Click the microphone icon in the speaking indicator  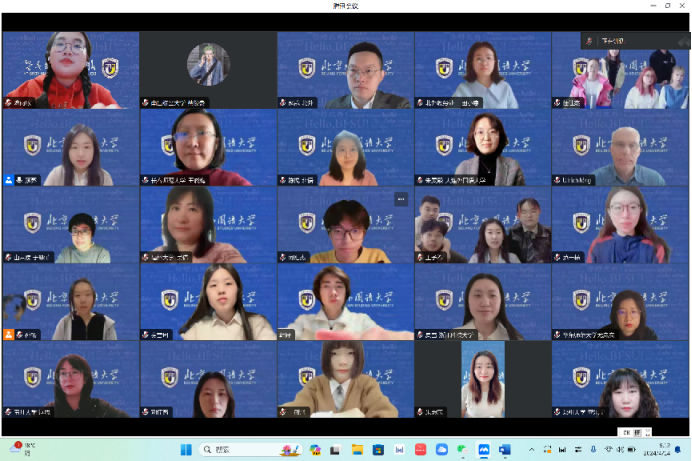point(591,41)
